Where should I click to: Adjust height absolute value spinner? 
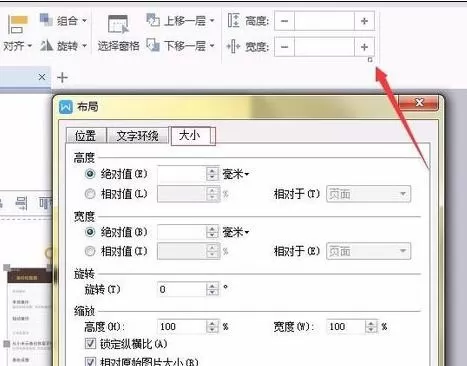coord(212,174)
